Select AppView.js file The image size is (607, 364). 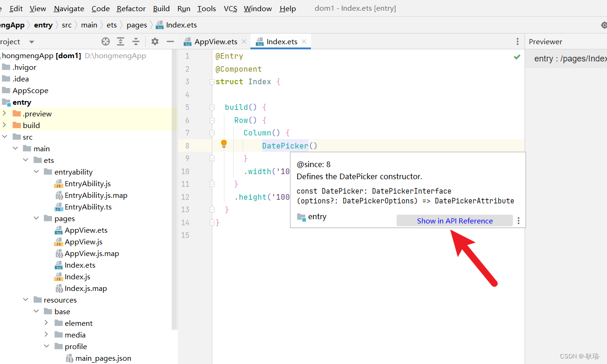click(x=83, y=242)
